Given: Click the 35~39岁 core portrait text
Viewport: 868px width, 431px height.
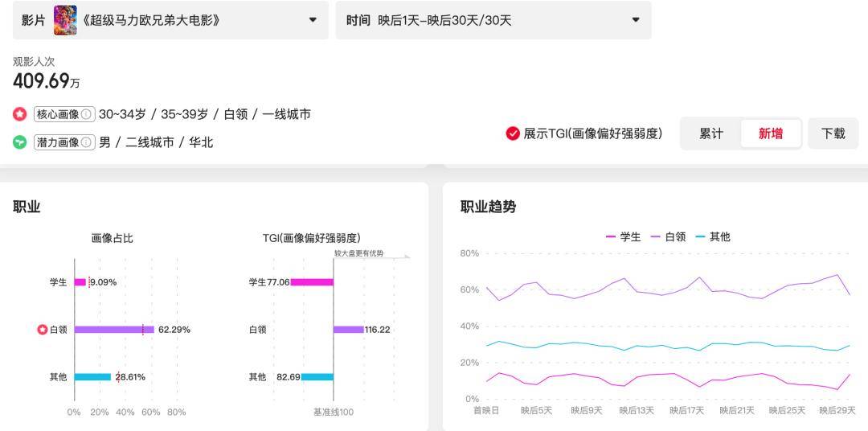Looking at the screenshot, I should pyautogui.click(x=185, y=115).
